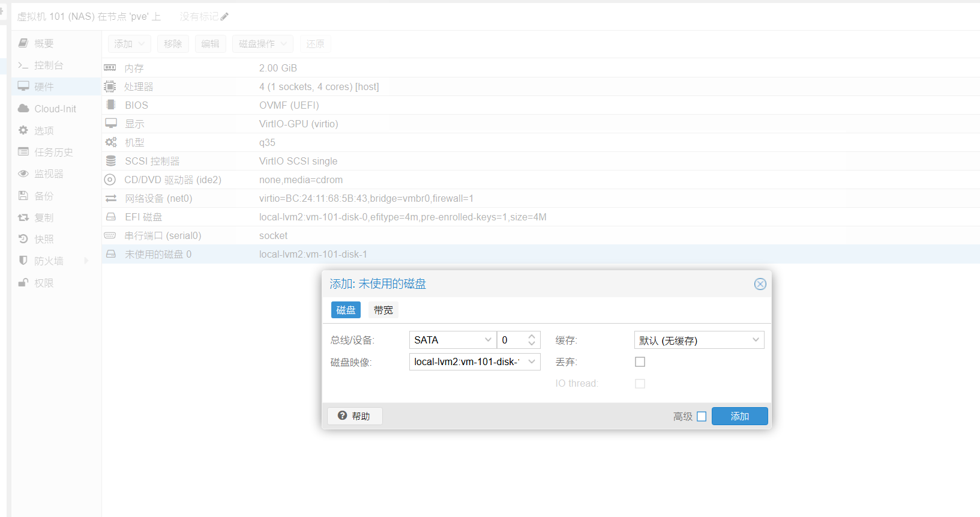The height and width of the screenshot is (517, 980).
Task: Click the Permissions (权限) unlock icon
Action: (x=23, y=283)
